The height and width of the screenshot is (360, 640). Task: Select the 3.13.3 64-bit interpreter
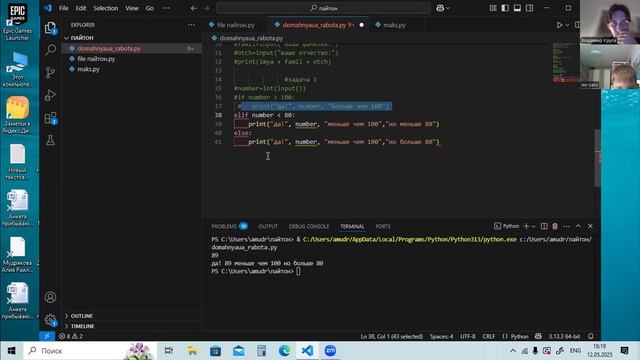click(564, 336)
